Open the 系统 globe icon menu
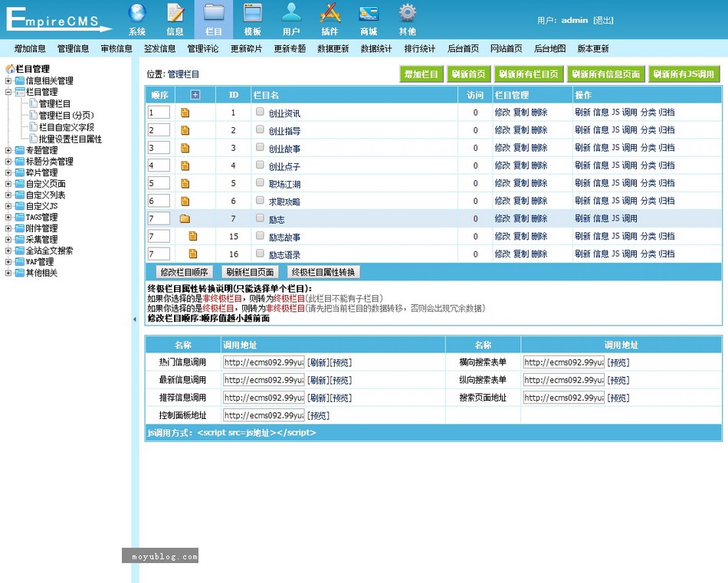728x583 pixels. pos(137,19)
